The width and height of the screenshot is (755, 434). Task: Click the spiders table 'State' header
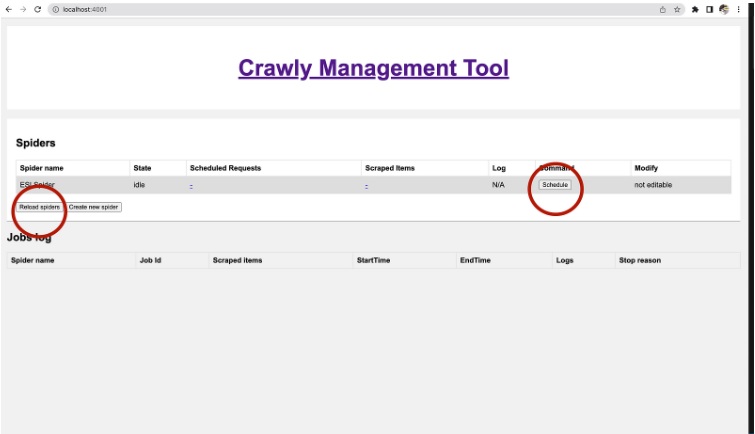click(x=142, y=168)
